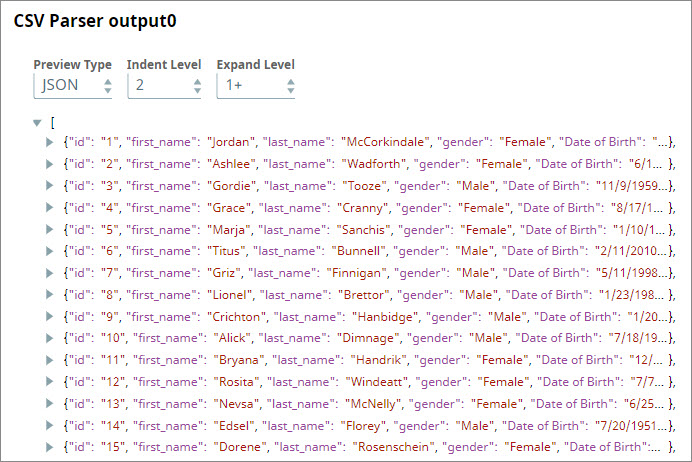Expand the record with id 10 Alick
This screenshot has height=462, width=692.
(50, 338)
